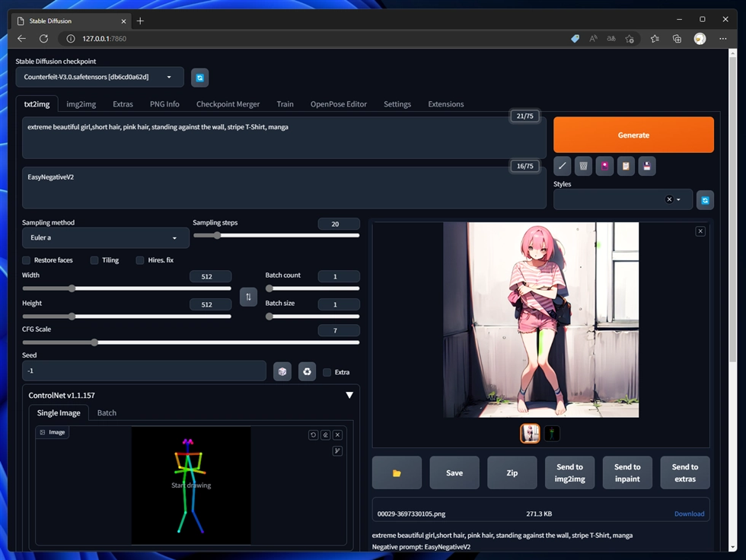This screenshot has width=746, height=560.
Task: Toggle the Tiling checkbox
Action: point(94,260)
